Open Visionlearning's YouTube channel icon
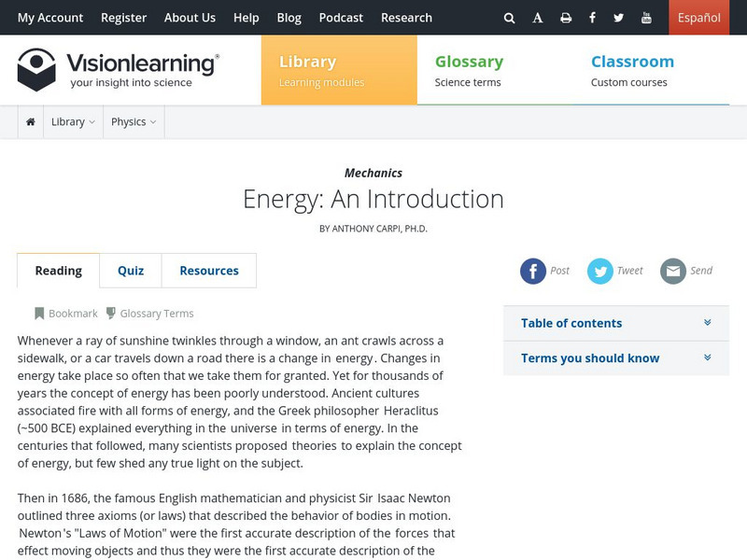The width and height of the screenshot is (747, 560). [x=647, y=18]
